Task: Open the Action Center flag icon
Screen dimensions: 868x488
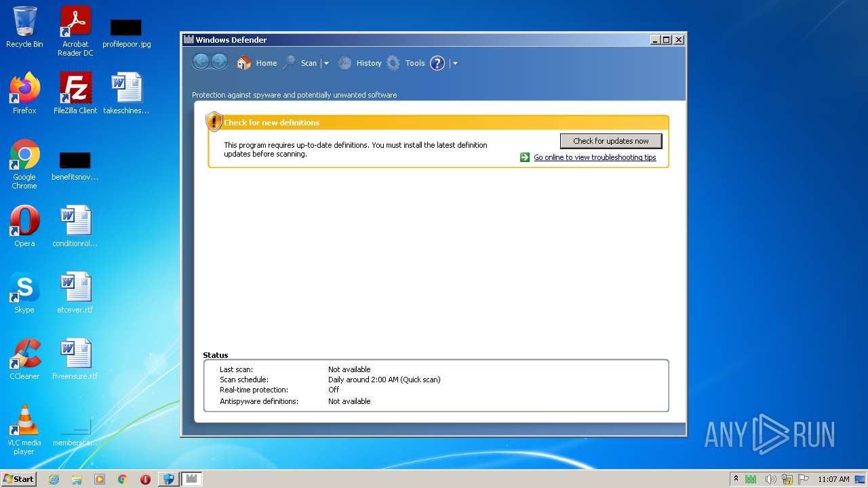Action: click(804, 479)
